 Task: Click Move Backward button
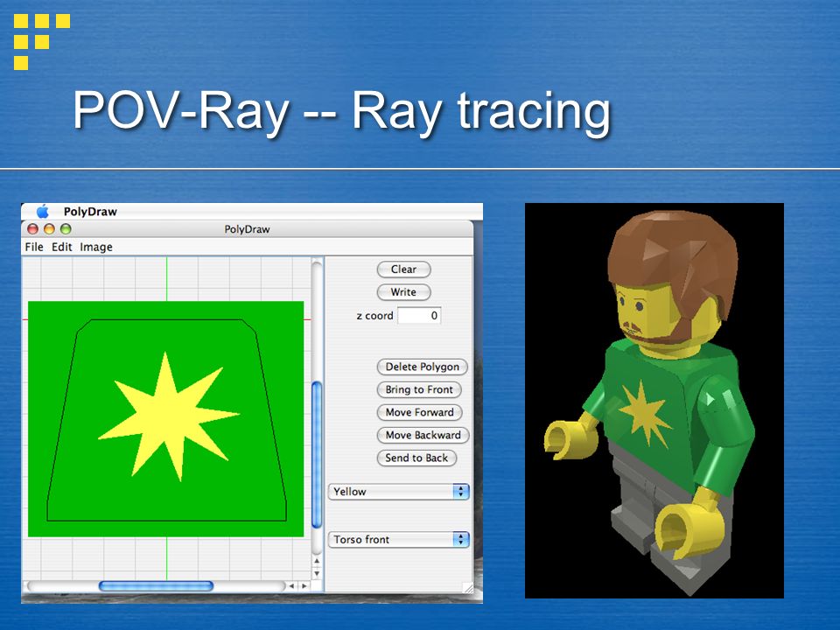point(423,435)
